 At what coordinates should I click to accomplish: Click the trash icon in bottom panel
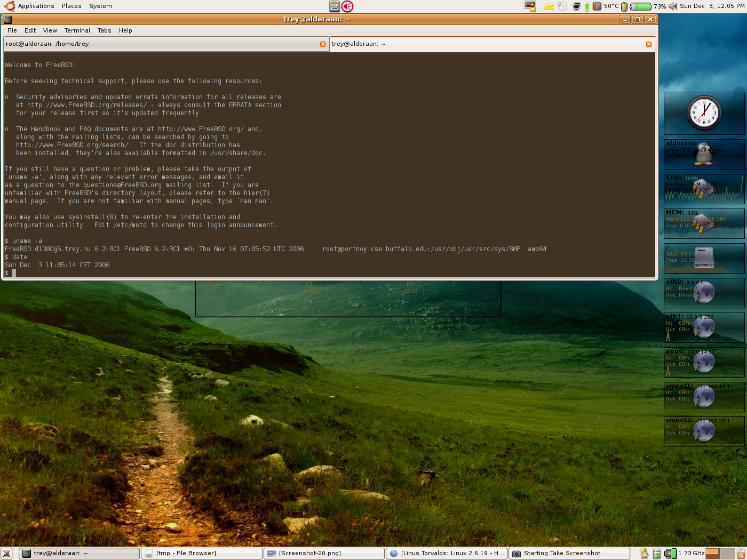[741, 554]
